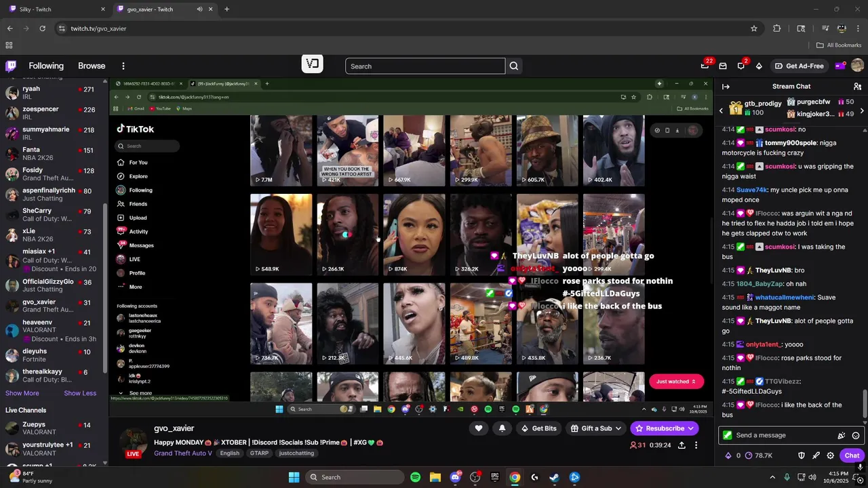Open Twitch nav three-dot menu
The image size is (868, 488).
coord(123,66)
